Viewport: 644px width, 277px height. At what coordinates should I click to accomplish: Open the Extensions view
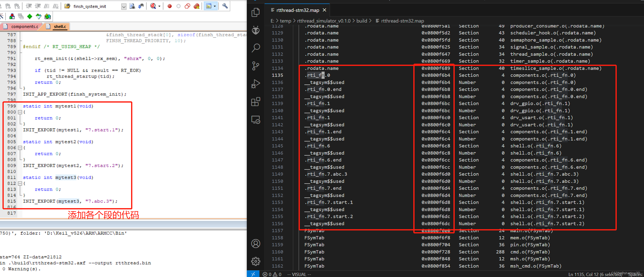(255, 102)
